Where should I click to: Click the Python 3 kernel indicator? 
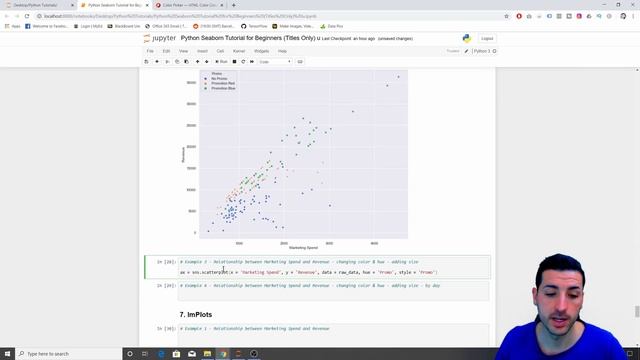point(484,51)
